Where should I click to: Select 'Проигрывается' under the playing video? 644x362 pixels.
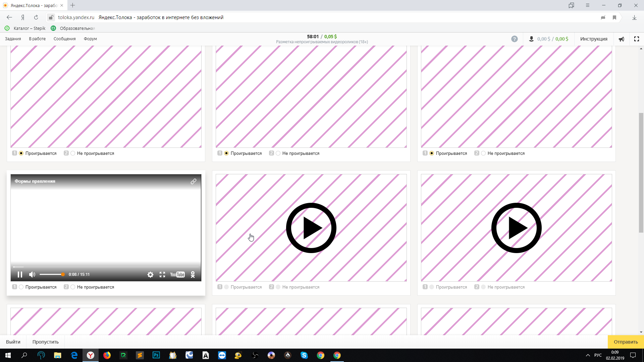21,287
